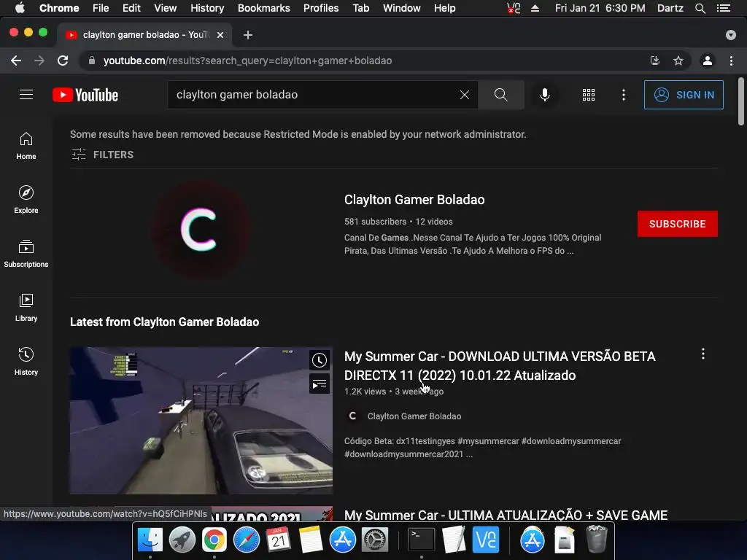Add video to Watch later clock icon
This screenshot has height=560, width=747.
pyautogui.click(x=320, y=360)
